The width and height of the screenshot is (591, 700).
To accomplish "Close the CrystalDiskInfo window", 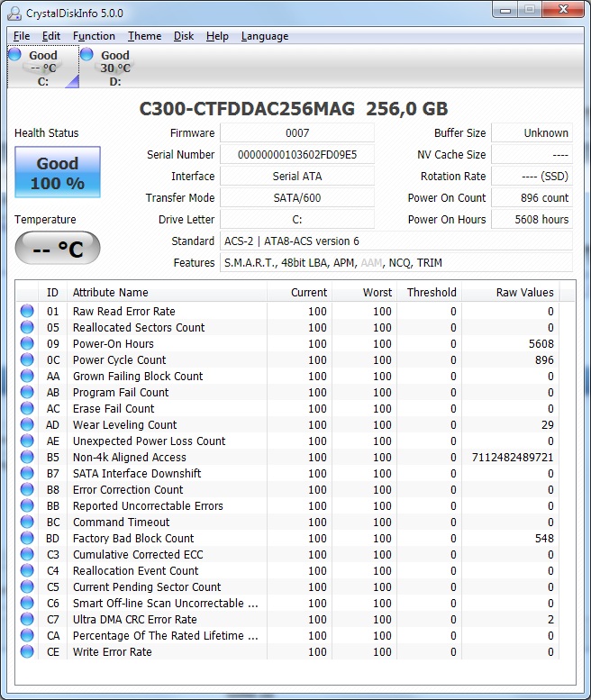I will 563,10.
